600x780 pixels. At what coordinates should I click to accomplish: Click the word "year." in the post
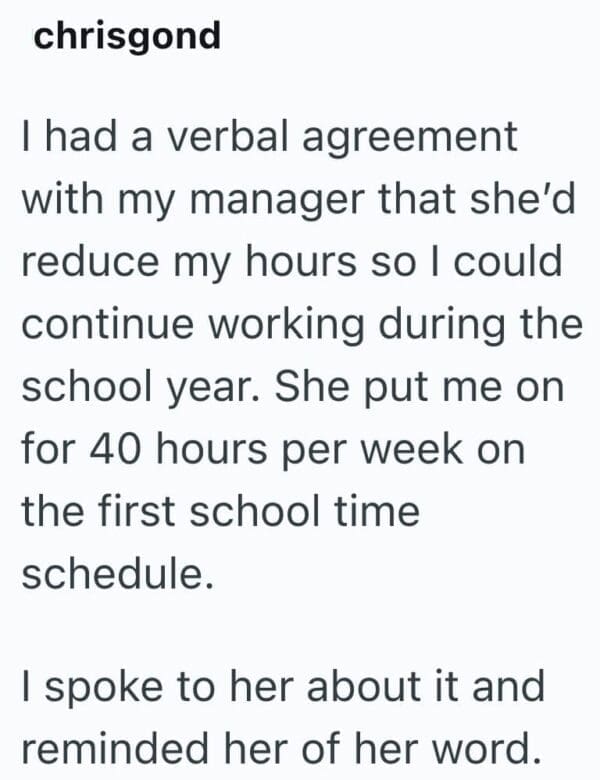click(202, 388)
